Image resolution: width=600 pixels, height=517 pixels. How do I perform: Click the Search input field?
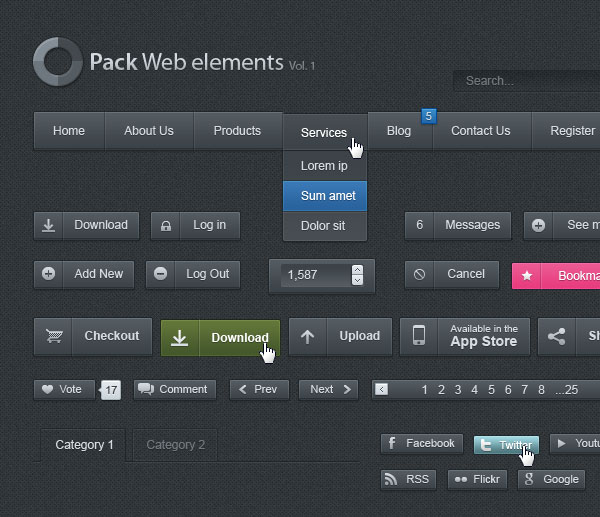pos(527,81)
